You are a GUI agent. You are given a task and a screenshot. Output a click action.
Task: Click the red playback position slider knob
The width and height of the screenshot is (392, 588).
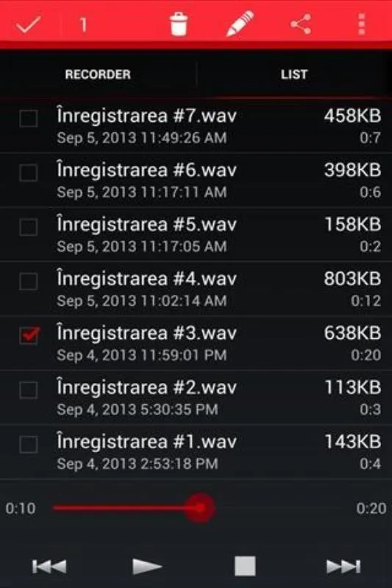pos(199,508)
